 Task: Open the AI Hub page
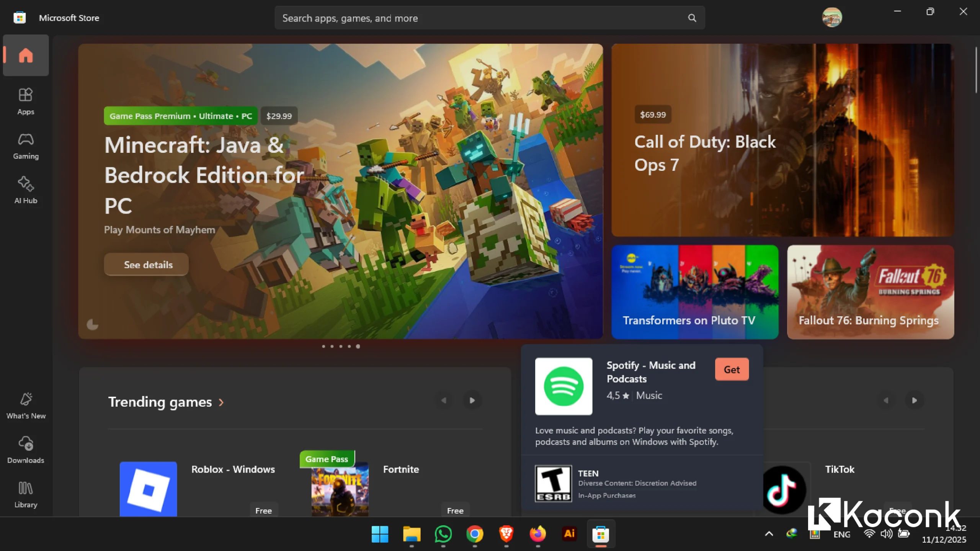pos(26,190)
